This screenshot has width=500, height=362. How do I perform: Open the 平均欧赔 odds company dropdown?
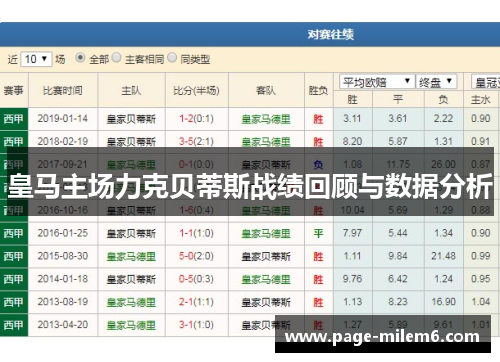[x=377, y=82]
